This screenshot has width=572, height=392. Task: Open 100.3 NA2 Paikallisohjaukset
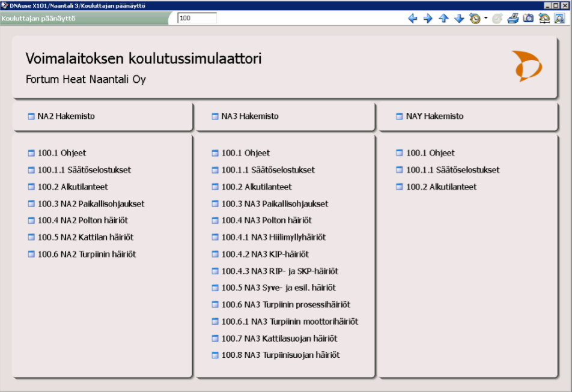coord(87,204)
